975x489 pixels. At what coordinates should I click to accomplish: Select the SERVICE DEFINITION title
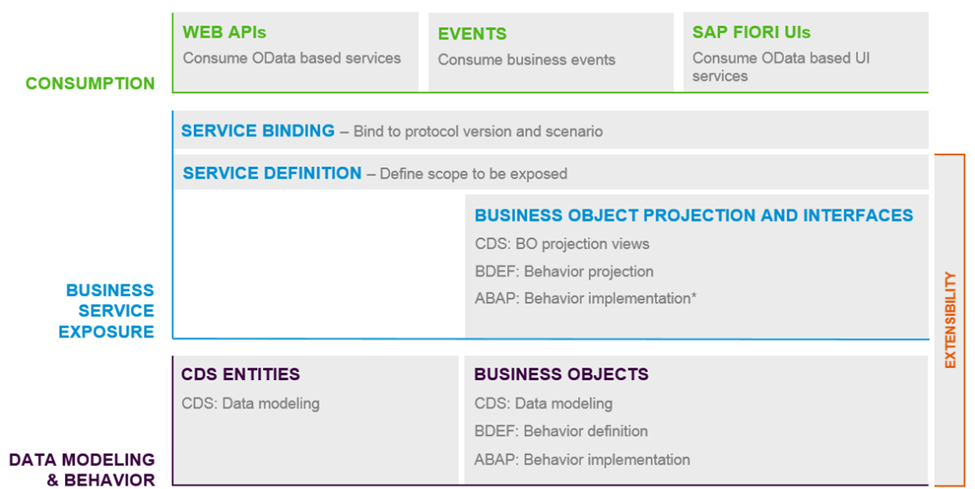point(272,173)
